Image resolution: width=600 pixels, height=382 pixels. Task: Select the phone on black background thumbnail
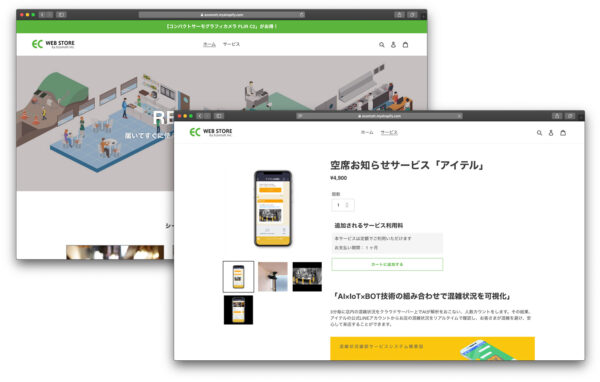pos(238,310)
